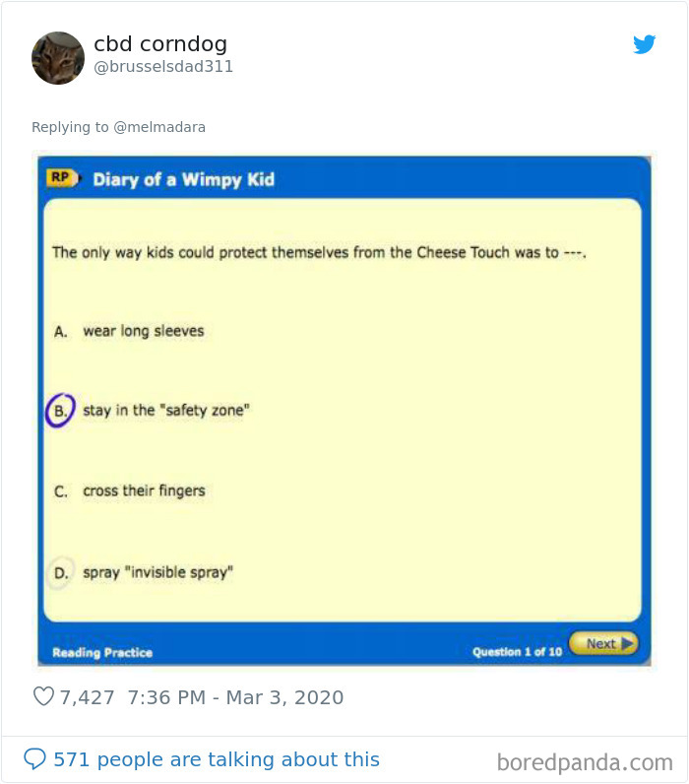Viewport: 689px width, 784px height.
Task: Choose answer D letter
Action: (x=60, y=573)
